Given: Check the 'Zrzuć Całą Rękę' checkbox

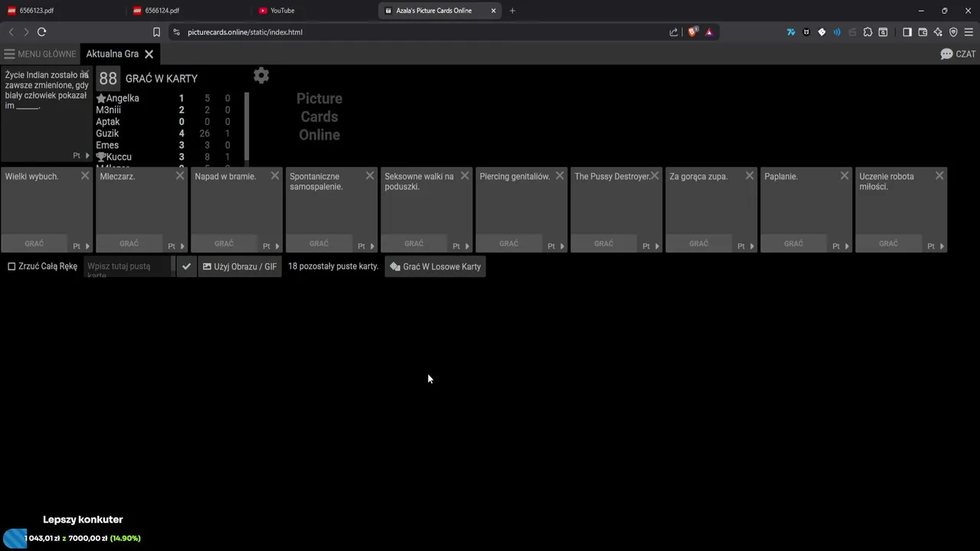Looking at the screenshot, I should pos(11,266).
